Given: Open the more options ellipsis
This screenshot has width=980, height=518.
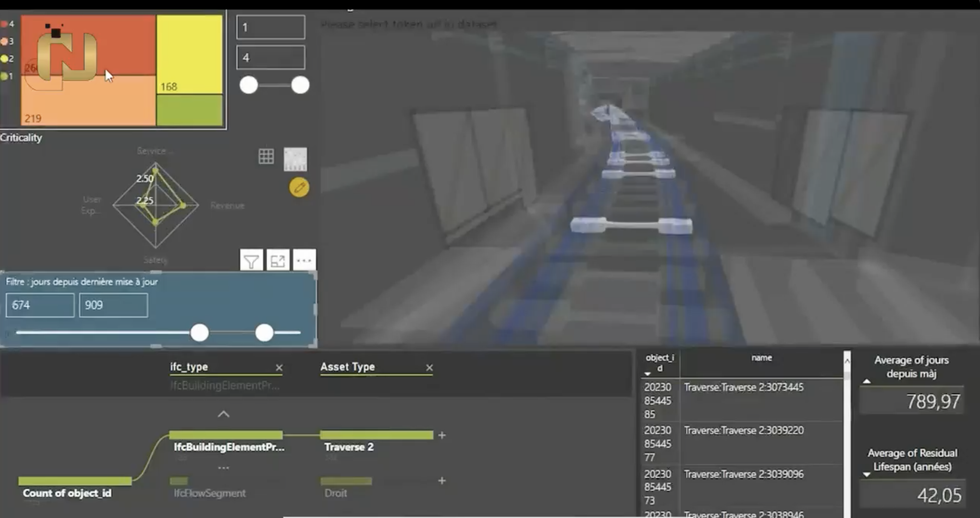Looking at the screenshot, I should (x=304, y=261).
